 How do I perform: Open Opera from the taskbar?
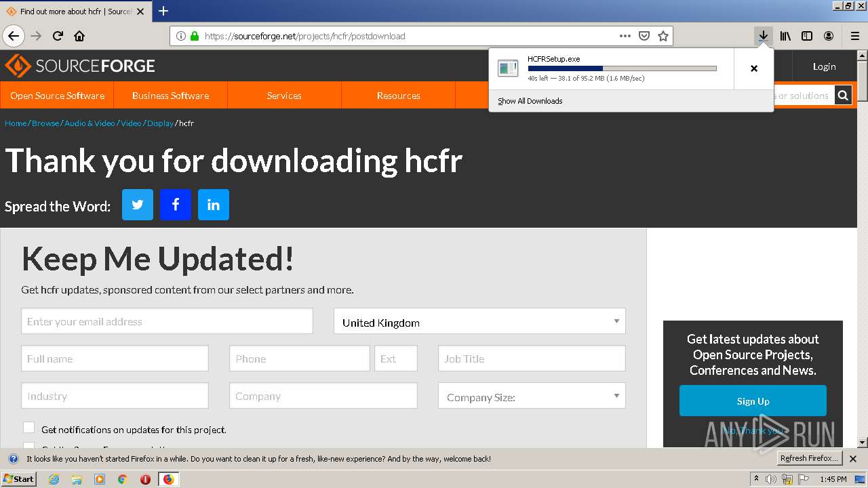click(145, 479)
